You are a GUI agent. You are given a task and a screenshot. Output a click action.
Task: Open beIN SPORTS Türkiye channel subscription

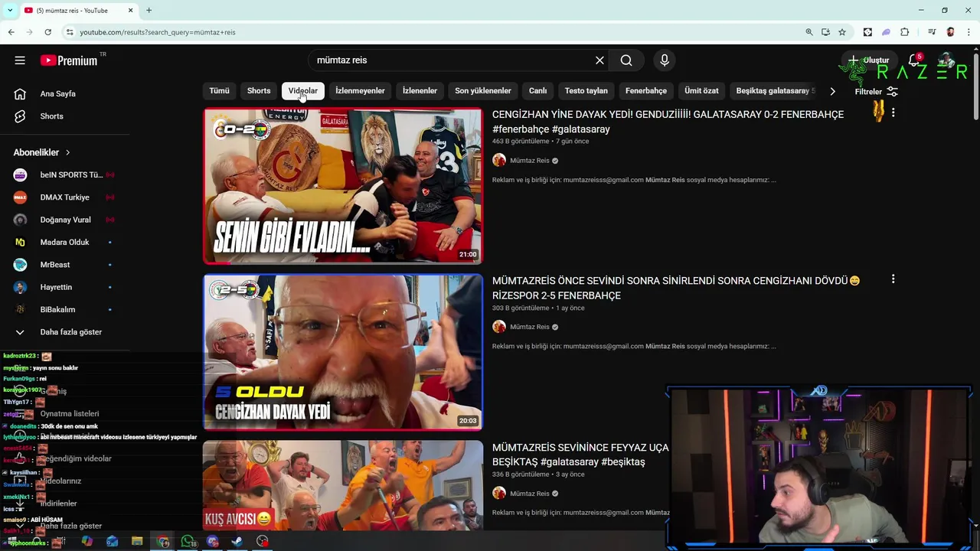[65, 174]
